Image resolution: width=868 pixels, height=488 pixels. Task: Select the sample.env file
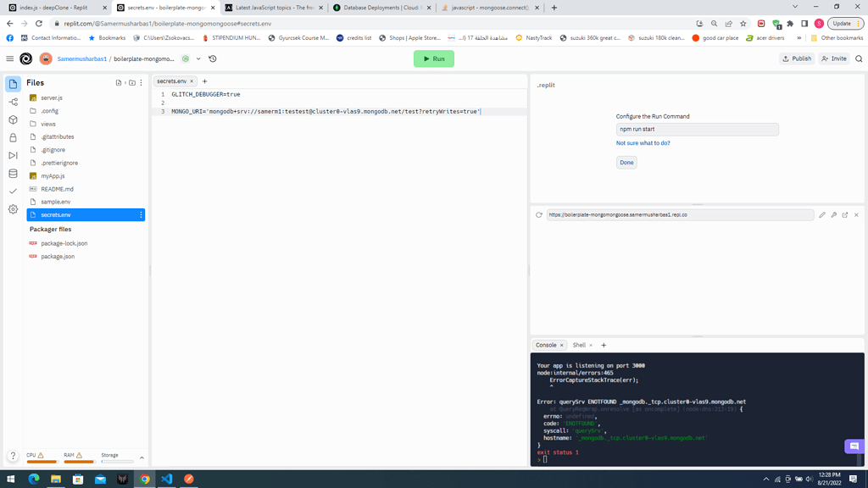tap(55, 202)
